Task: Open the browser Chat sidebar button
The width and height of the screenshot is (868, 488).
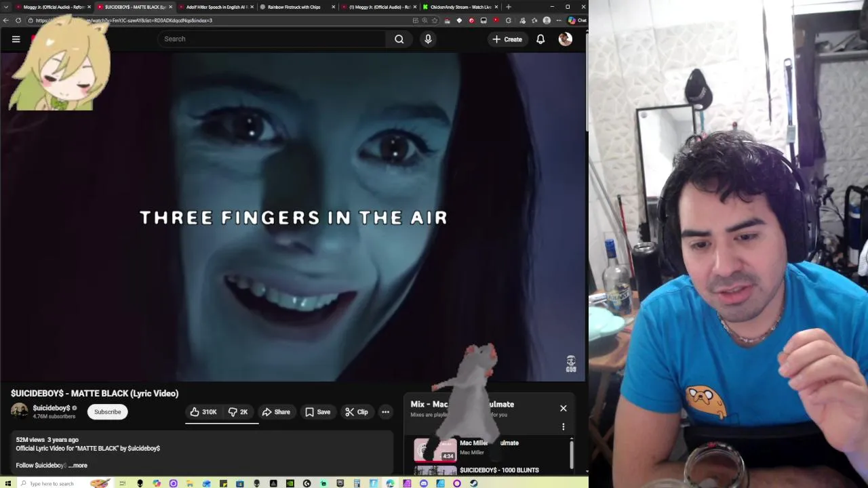Action: pyautogui.click(x=577, y=20)
